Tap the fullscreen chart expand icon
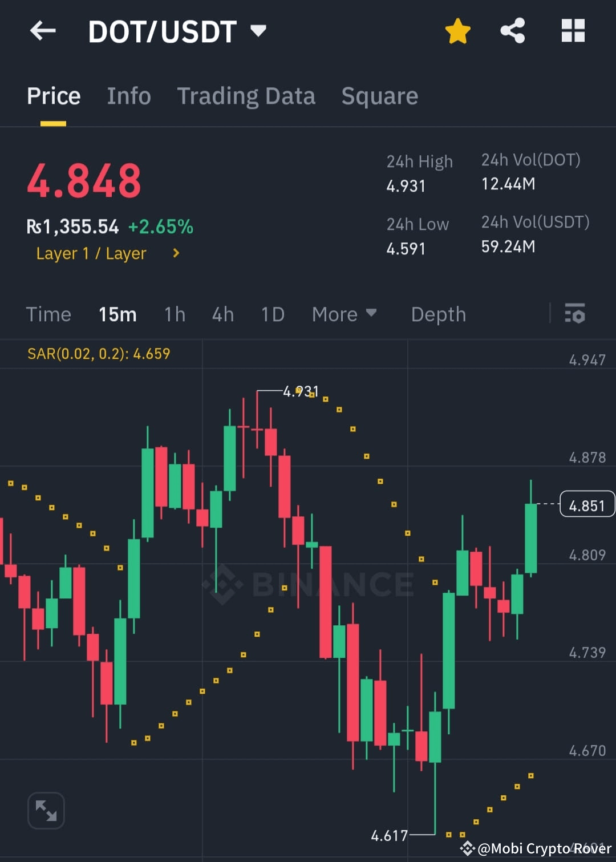Viewport: 616px width, 862px height. click(x=46, y=810)
